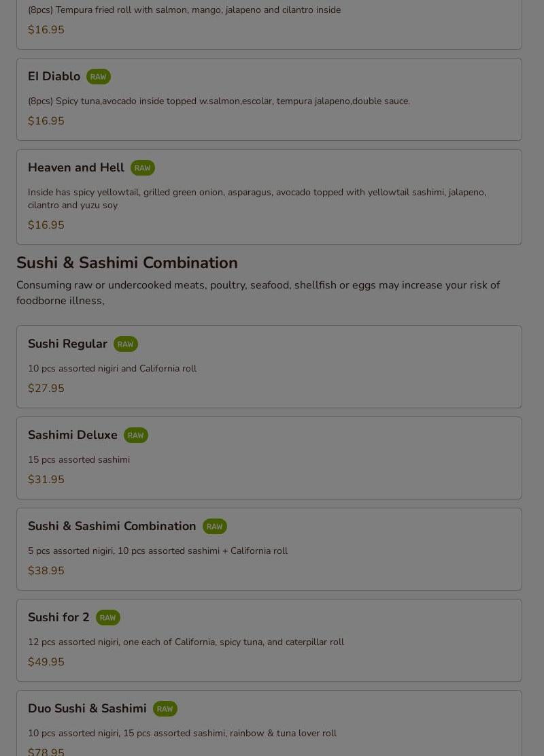Open the El Diablo menu item

(269, 99)
